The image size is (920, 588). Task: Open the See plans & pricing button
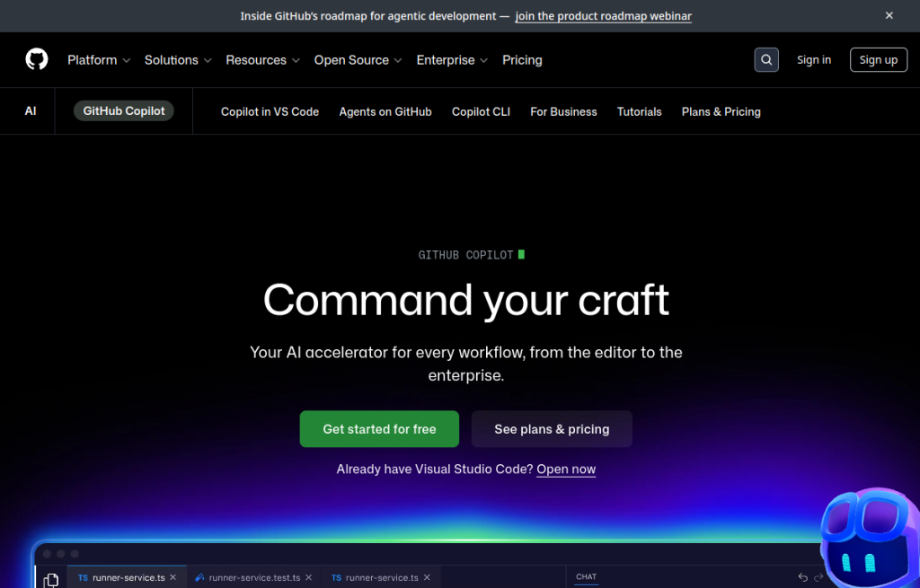pyautogui.click(x=552, y=428)
